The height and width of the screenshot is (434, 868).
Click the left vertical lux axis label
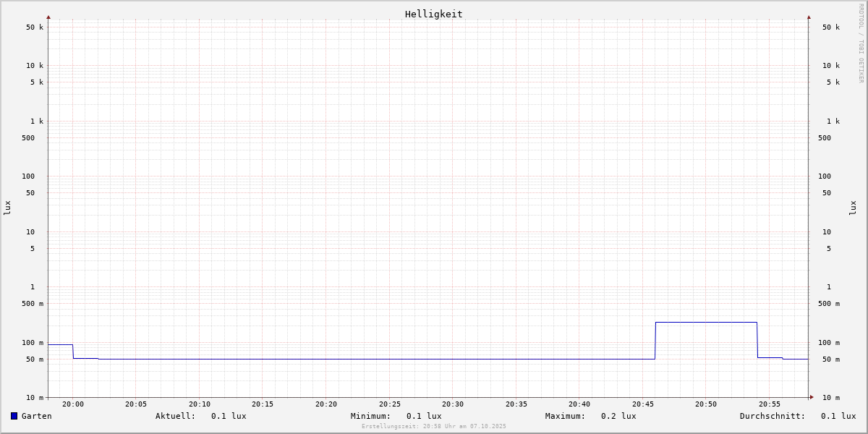[7, 208]
